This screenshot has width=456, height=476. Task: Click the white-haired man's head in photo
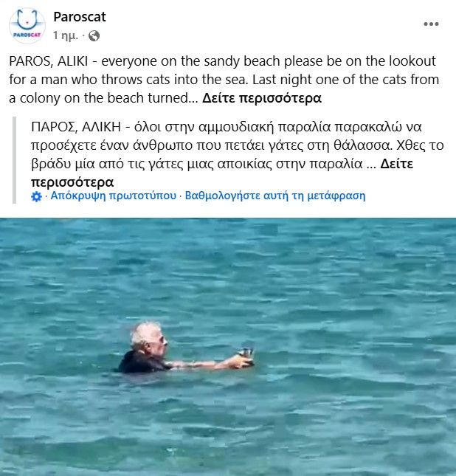pyautogui.click(x=148, y=336)
